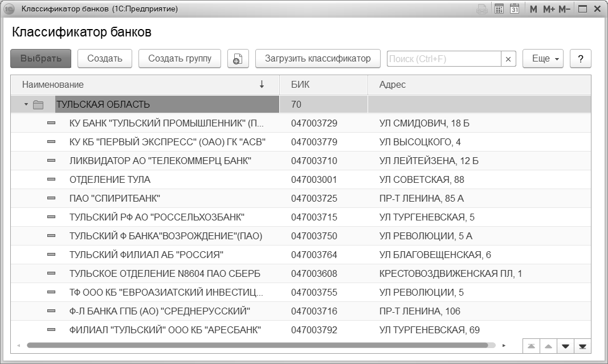
Task: Open the calendar icon in title bar
Action: click(515, 9)
